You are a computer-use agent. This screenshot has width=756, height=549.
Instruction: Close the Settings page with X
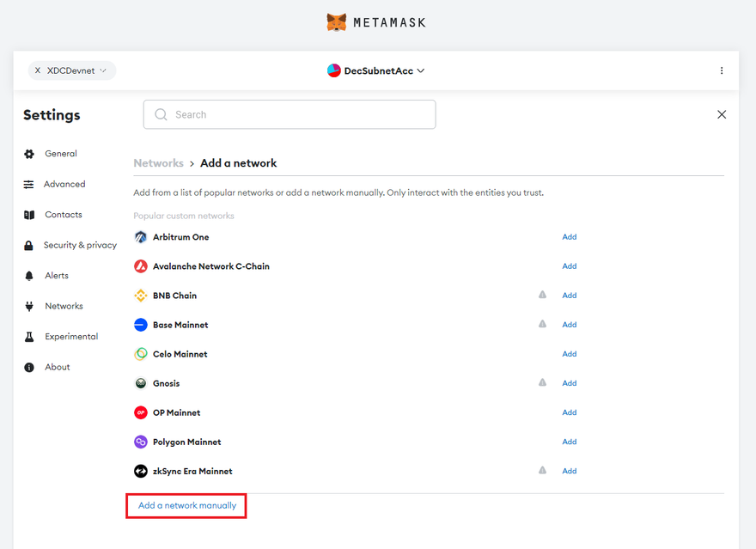721,114
